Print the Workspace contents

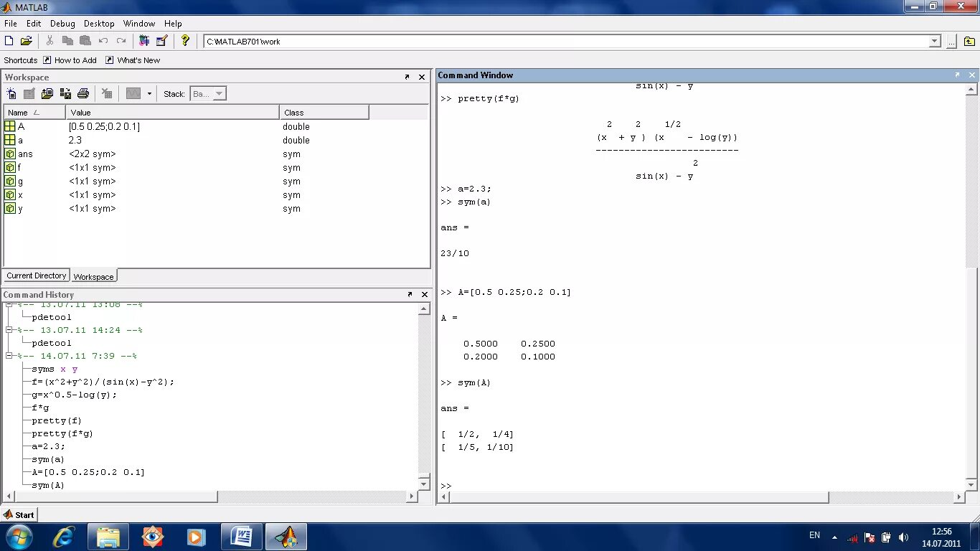click(83, 93)
